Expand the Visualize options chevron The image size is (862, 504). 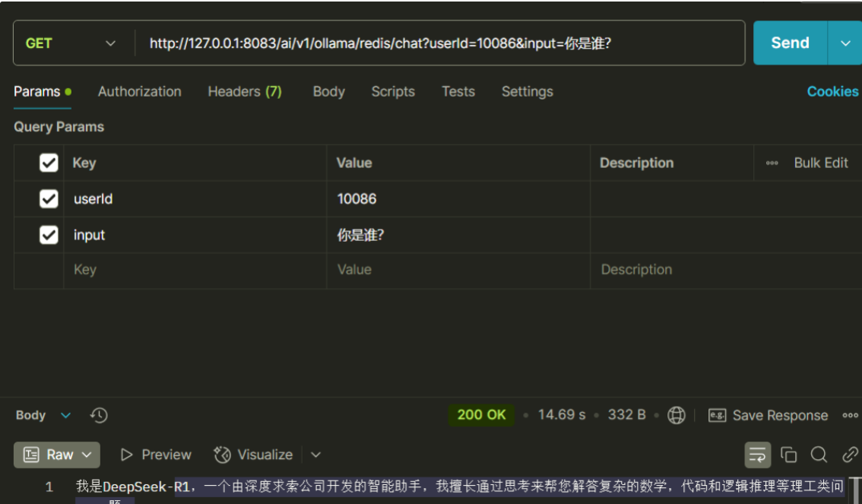315,455
